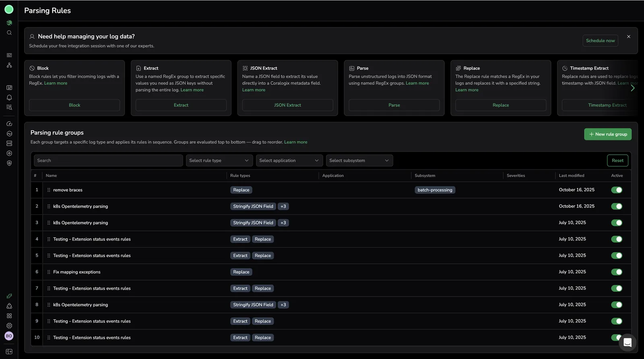Open the shield security icon in sidebar
The image size is (644, 359).
pyautogui.click(x=9, y=163)
